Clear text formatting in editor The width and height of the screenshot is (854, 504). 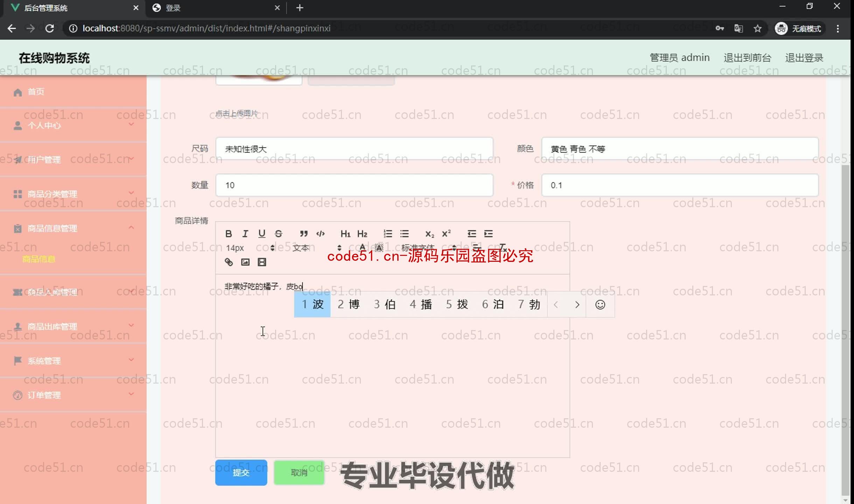point(503,248)
